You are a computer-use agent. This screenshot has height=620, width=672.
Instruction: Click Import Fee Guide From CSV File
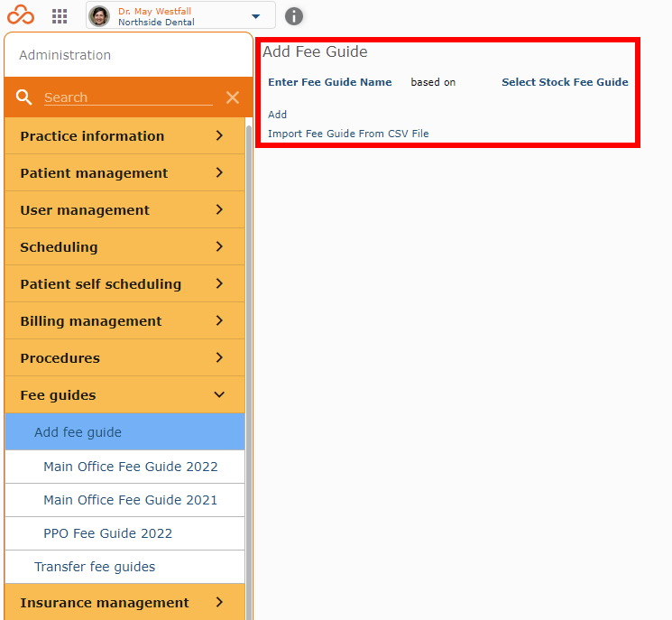click(348, 134)
